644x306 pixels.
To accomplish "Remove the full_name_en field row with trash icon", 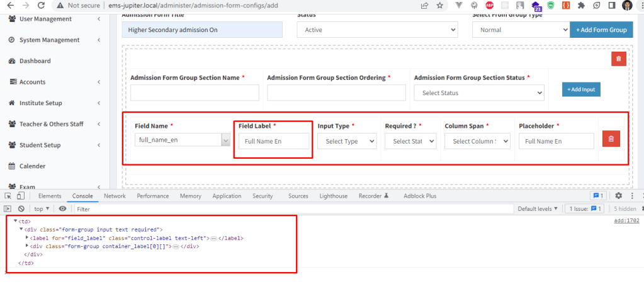I will click(610, 139).
